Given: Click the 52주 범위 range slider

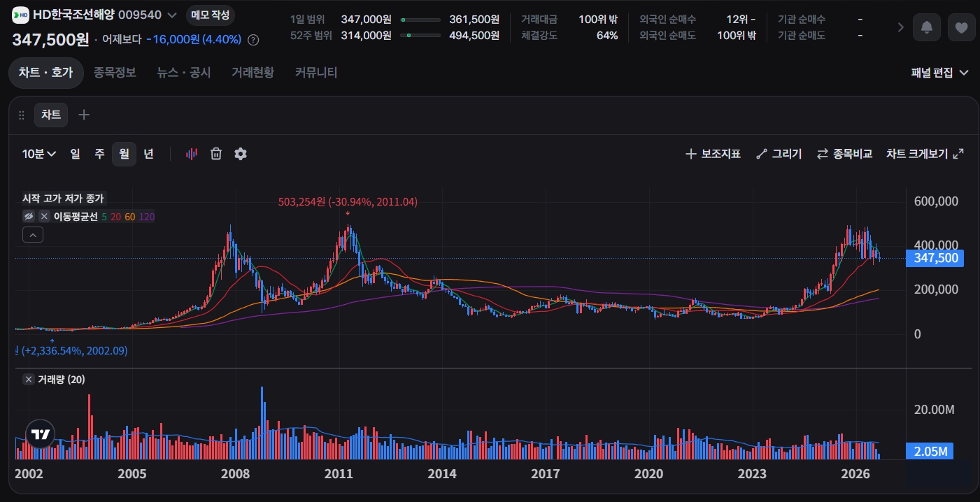Looking at the screenshot, I should pos(420,35).
